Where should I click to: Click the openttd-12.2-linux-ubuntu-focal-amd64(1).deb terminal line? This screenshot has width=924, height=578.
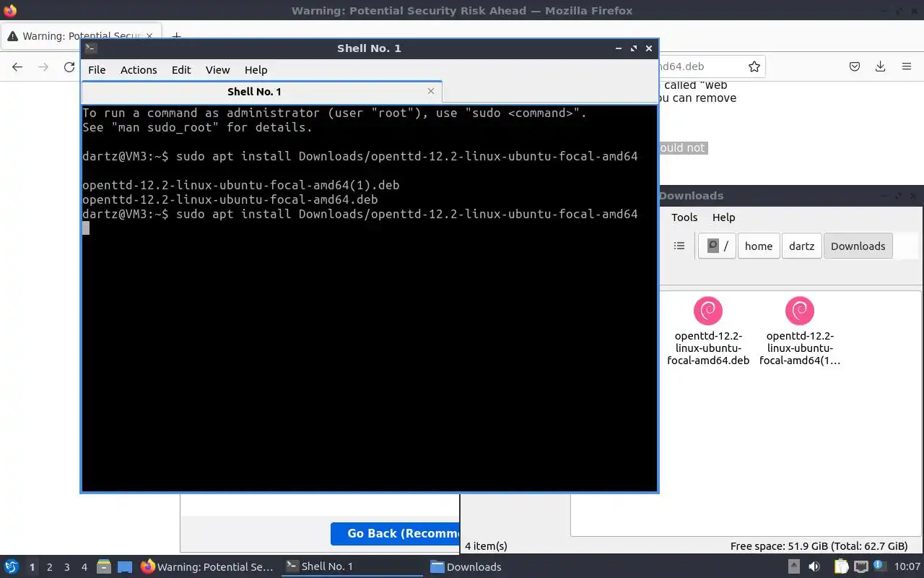[241, 185]
